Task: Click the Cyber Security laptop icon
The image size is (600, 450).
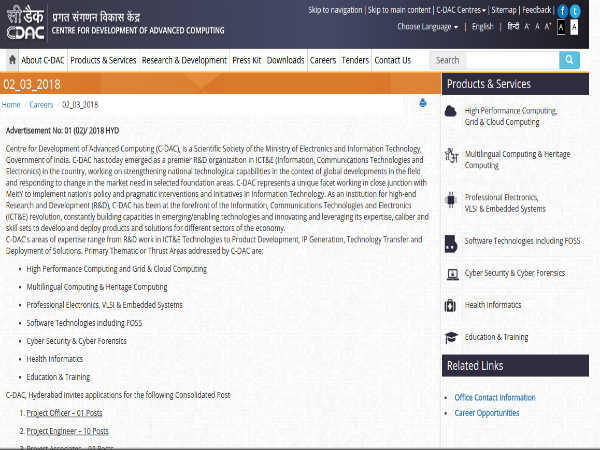Action: click(452, 274)
